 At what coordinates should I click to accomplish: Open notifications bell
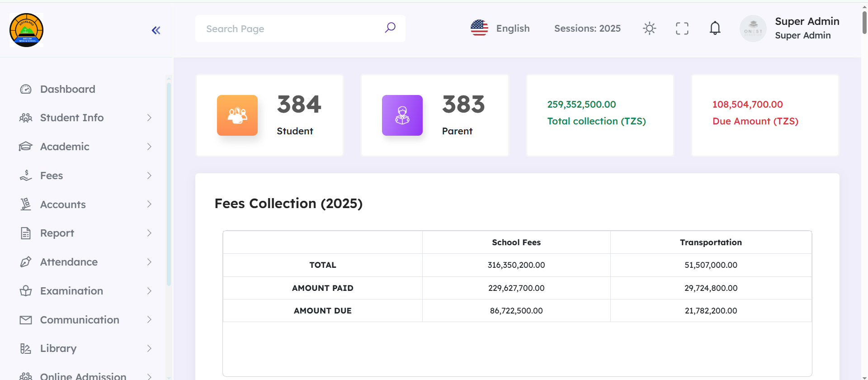click(x=715, y=28)
